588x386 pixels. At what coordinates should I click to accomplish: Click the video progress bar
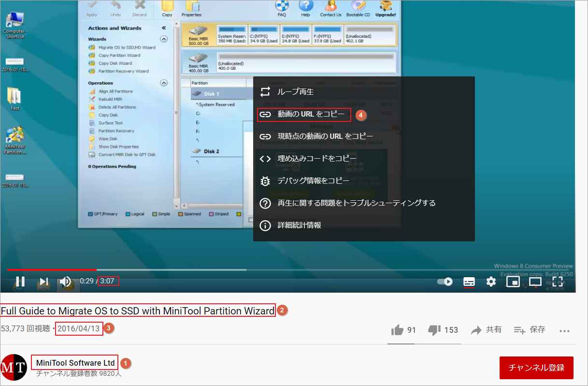pos(287,269)
